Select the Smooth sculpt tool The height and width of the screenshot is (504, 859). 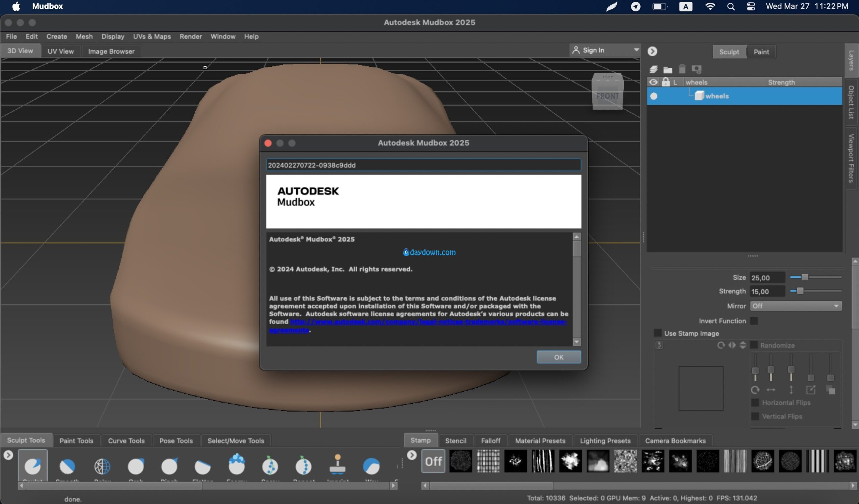(67, 466)
